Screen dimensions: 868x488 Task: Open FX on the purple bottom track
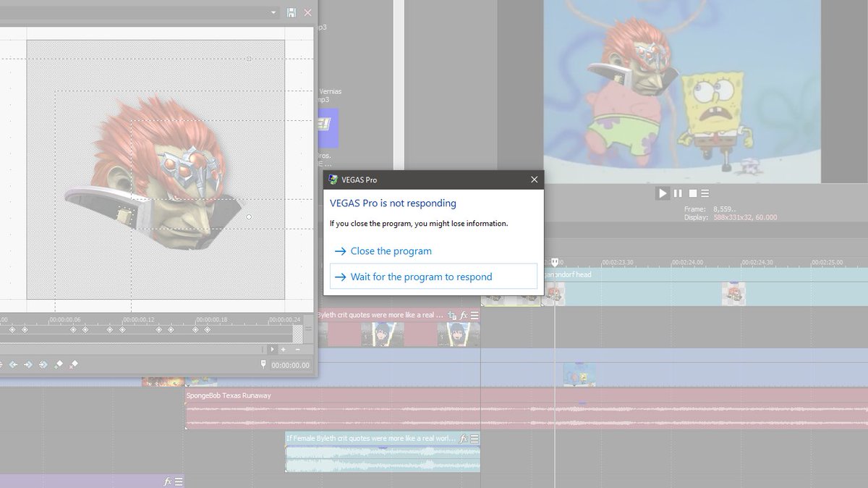[x=167, y=481]
